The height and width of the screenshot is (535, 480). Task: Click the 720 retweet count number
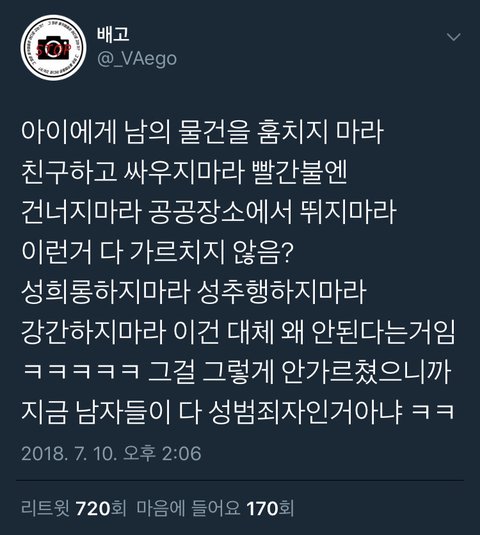coord(93,508)
